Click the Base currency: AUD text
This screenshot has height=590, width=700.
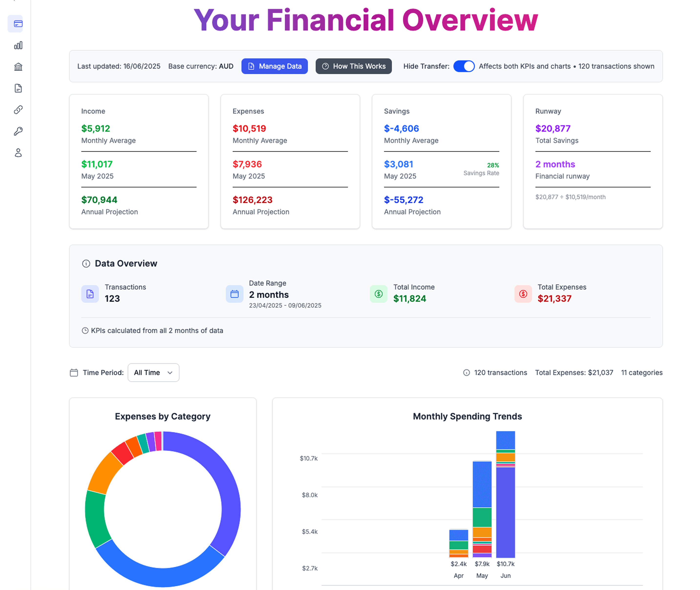201,66
